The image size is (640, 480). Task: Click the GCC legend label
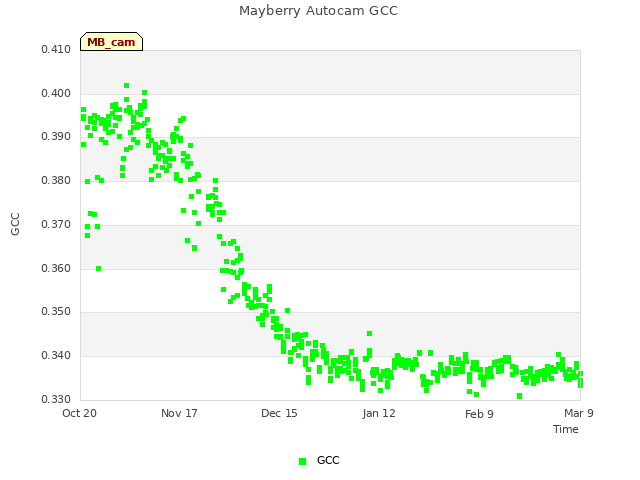tap(328, 460)
